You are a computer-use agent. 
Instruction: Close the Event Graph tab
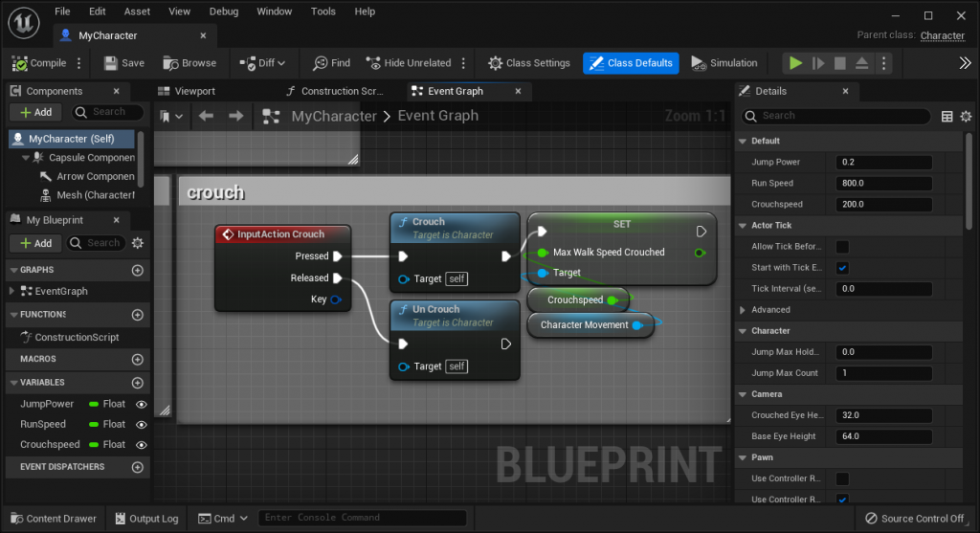(x=518, y=91)
